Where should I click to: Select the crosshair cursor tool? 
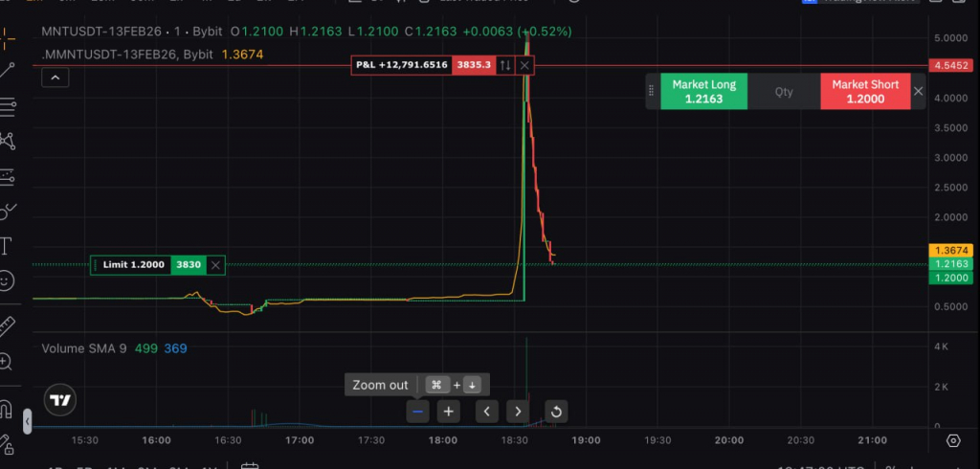click(x=7, y=39)
